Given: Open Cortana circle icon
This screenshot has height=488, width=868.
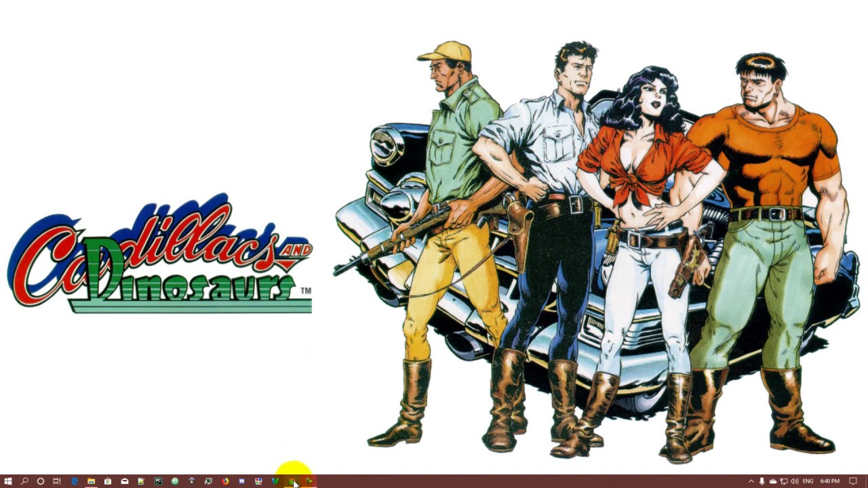Looking at the screenshot, I should coord(41,481).
